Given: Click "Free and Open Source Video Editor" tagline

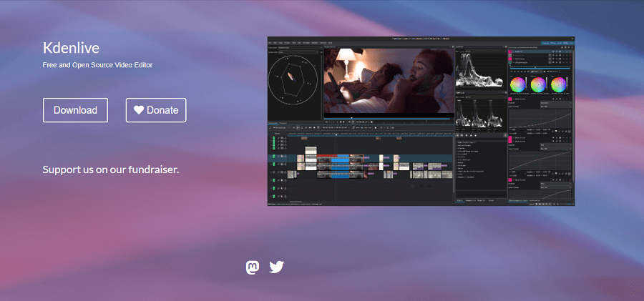Looking at the screenshot, I should (x=98, y=65).
